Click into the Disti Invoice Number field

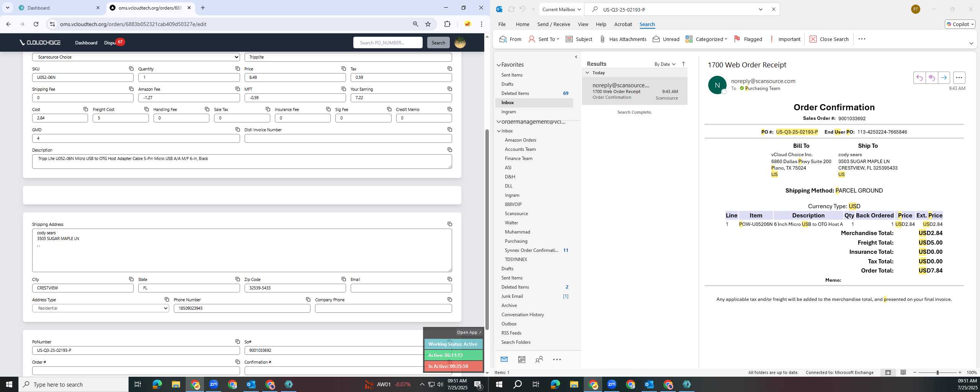(x=348, y=138)
